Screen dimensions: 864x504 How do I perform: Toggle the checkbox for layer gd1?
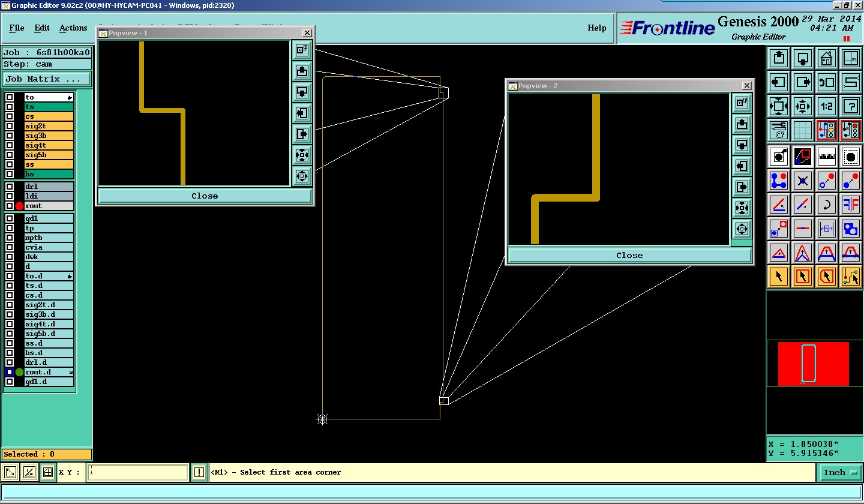pos(10,218)
